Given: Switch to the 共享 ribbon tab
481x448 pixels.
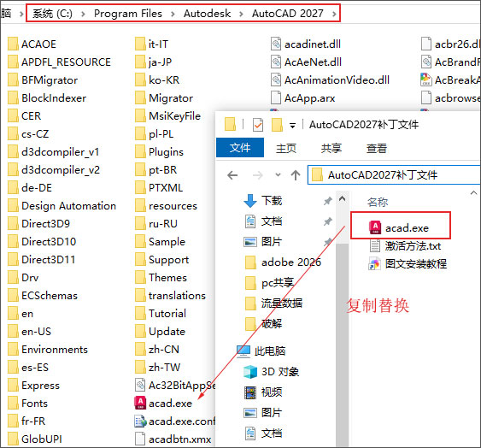Looking at the screenshot, I should tap(331, 148).
